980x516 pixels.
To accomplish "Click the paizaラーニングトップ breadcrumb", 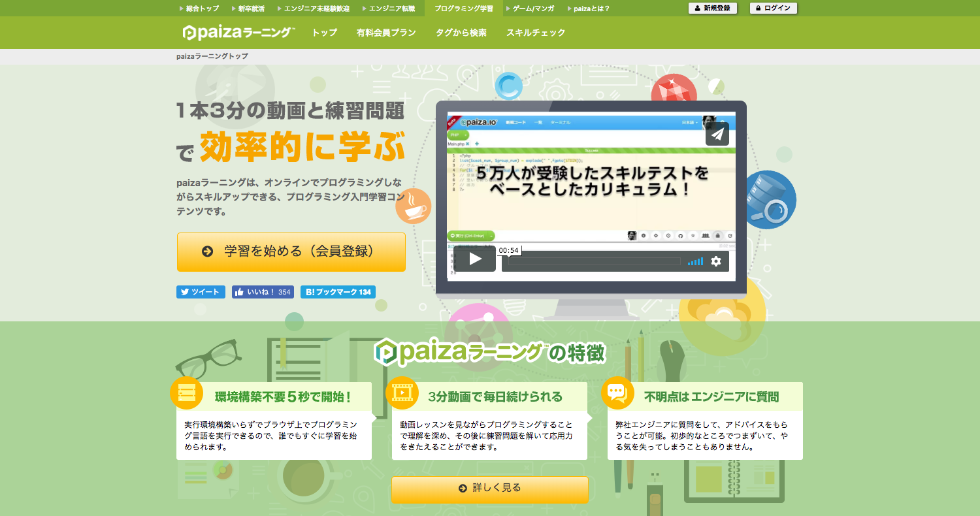I will point(212,56).
